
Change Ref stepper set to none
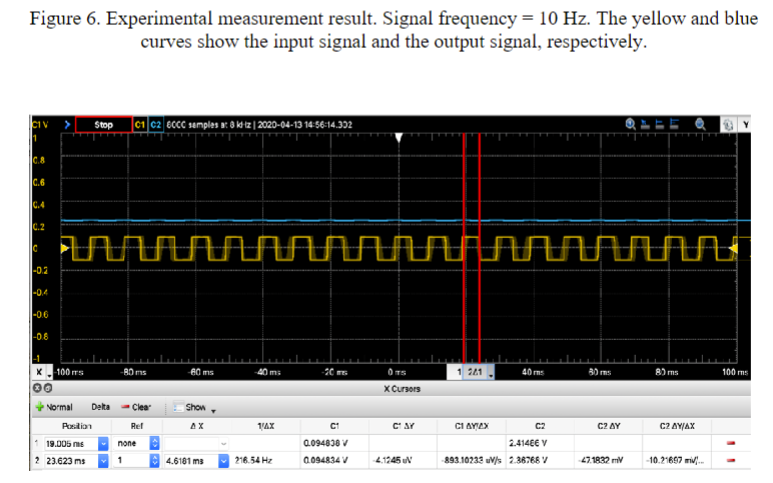coord(154,443)
